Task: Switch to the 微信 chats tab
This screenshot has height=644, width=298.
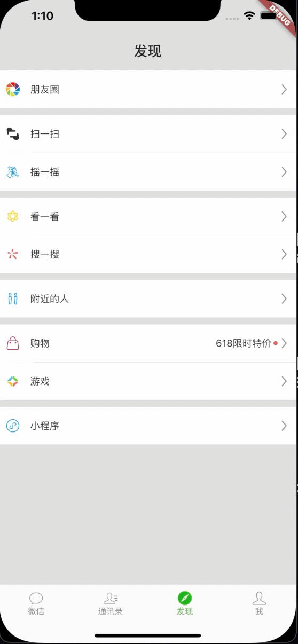Action: click(x=36, y=604)
